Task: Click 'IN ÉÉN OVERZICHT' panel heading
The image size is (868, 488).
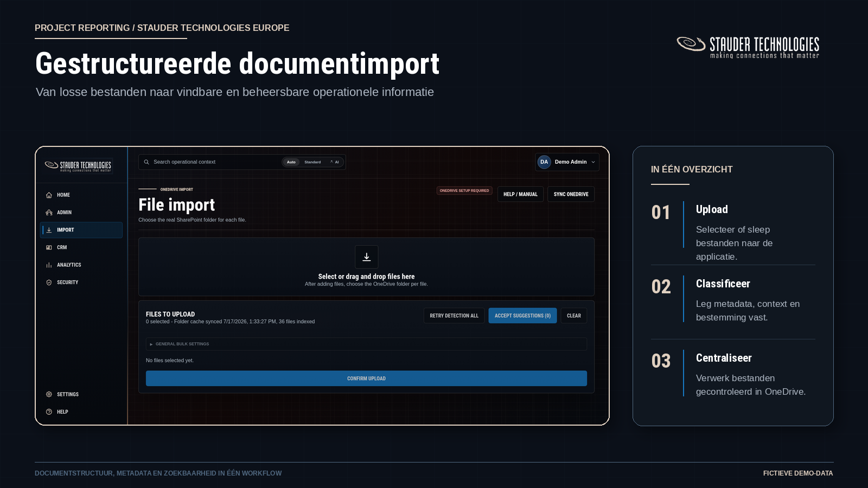Action: 692,170
